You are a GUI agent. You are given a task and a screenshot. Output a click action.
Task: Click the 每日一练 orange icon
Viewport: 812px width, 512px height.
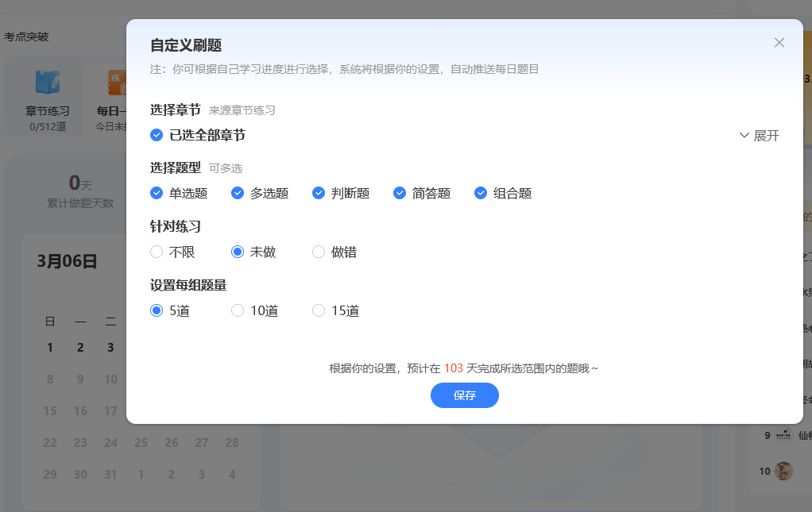(x=117, y=83)
